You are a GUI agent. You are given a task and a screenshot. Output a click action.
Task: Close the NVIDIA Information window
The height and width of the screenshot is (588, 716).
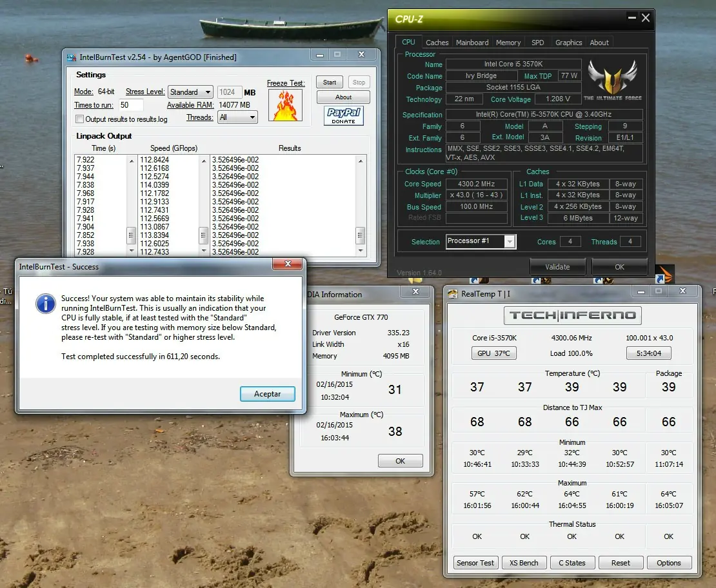coord(415,291)
